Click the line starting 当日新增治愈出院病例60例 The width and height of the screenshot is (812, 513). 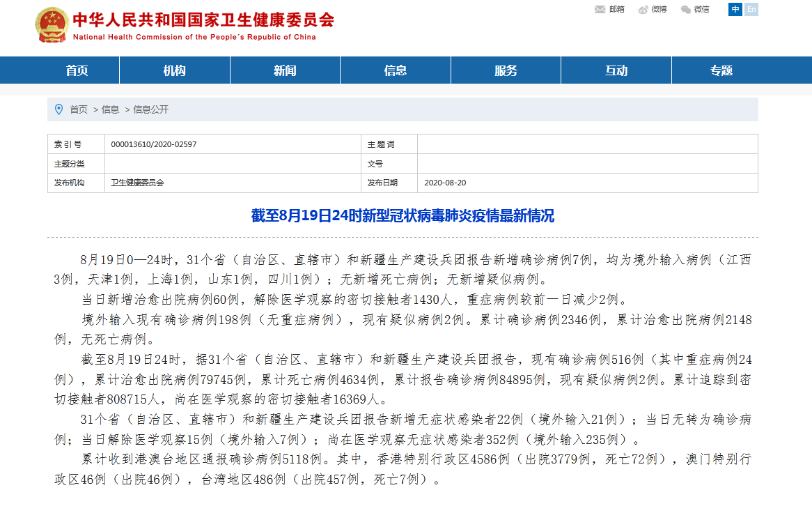coord(354,300)
